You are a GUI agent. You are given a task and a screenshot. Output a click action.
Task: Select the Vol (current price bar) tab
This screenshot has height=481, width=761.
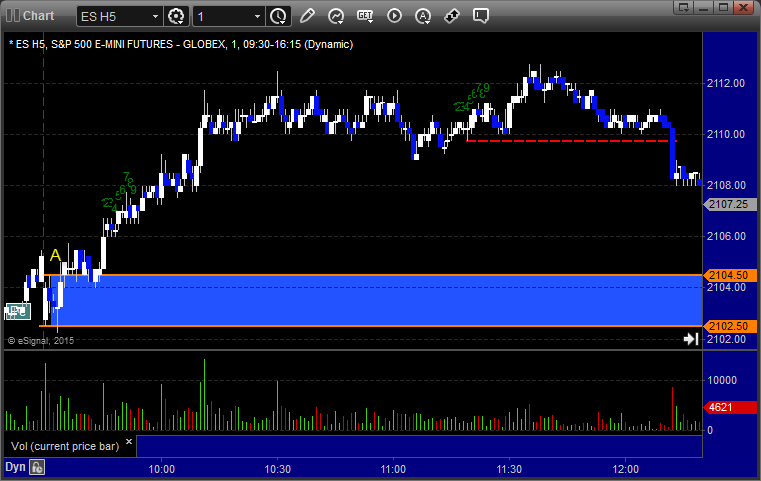[x=65, y=446]
